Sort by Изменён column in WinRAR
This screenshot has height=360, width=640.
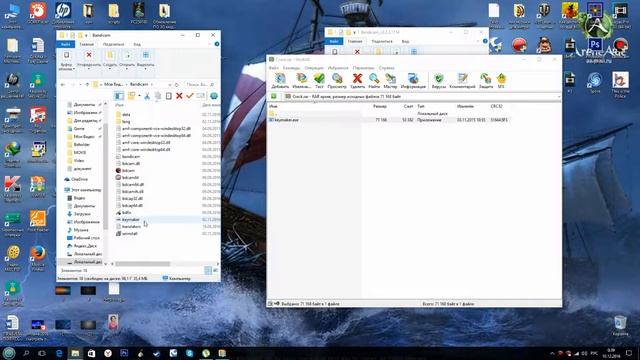(465, 106)
